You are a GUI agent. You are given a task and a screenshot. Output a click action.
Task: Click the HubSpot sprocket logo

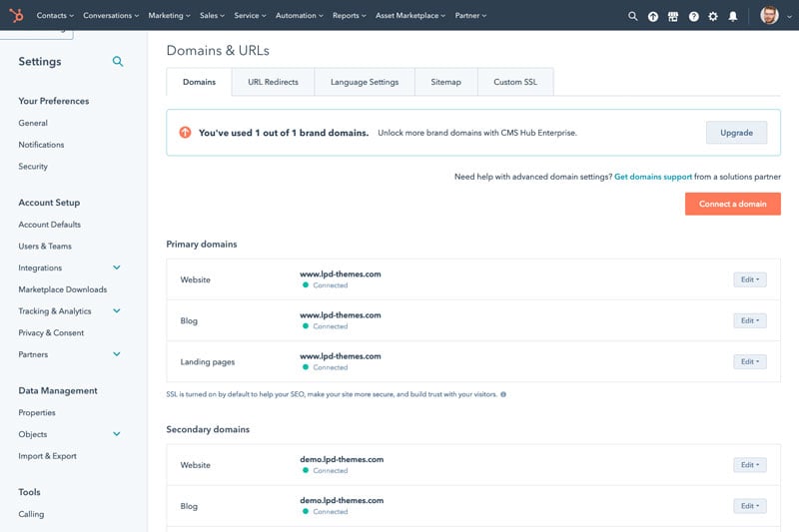pyautogui.click(x=17, y=15)
